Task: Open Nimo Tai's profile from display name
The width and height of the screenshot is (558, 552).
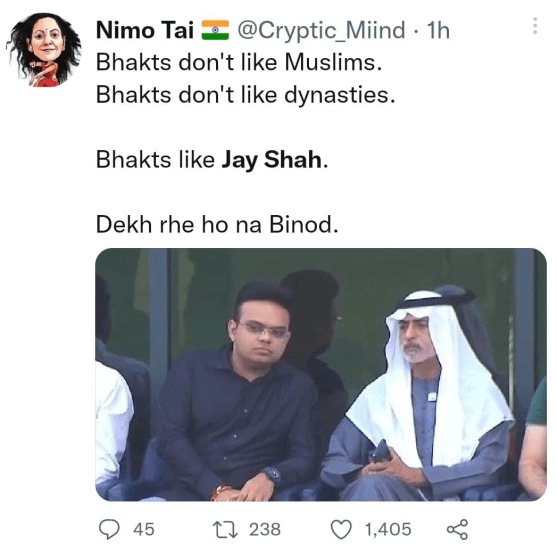Action: tap(145, 30)
